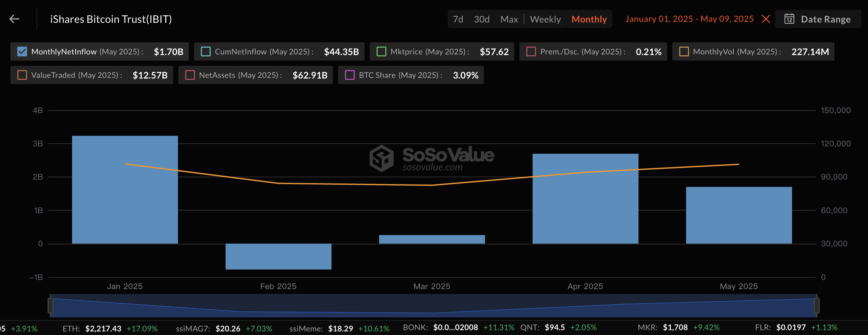The width and height of the screenshot is (868, 335).
Task: Click the left handle of range slider
Action: coord(51,305)
